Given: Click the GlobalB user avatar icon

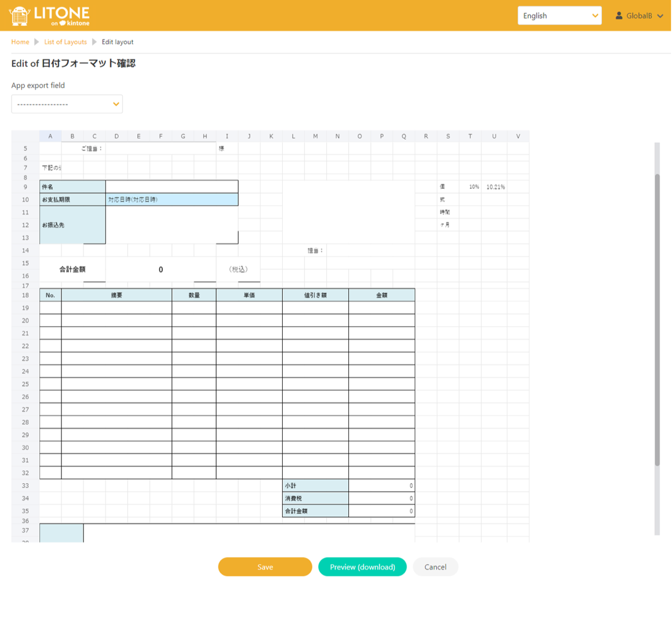Looking at the screenshot, I should tap(619, 16).
